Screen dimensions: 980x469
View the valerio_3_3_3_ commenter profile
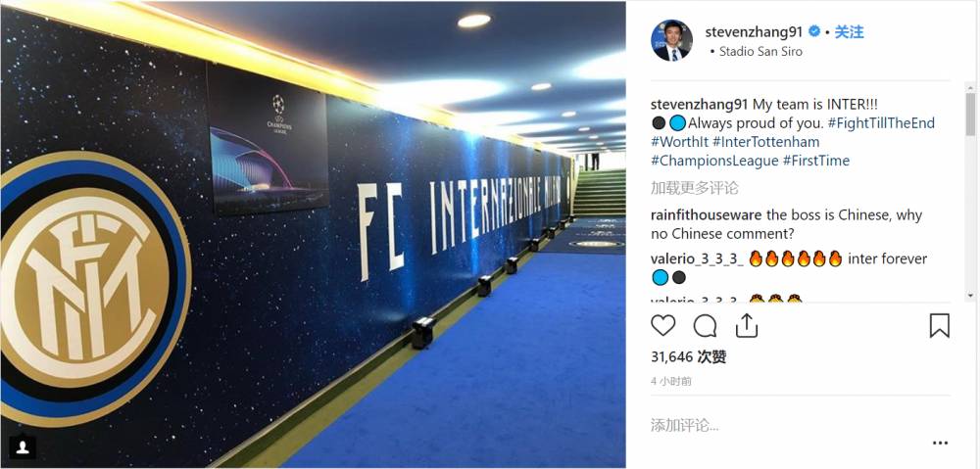click(697, 258)
